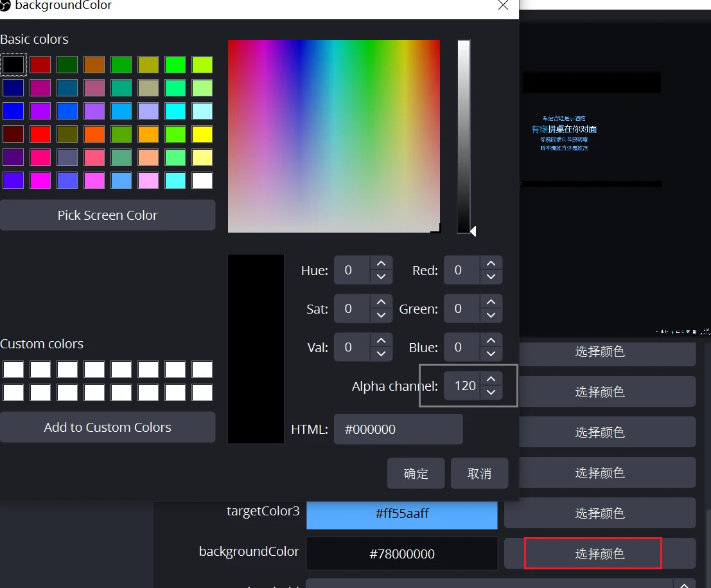The width and height of the screenshot is (711, 588).
Task: Increase the Val value with up arrow
Action: 382,341
